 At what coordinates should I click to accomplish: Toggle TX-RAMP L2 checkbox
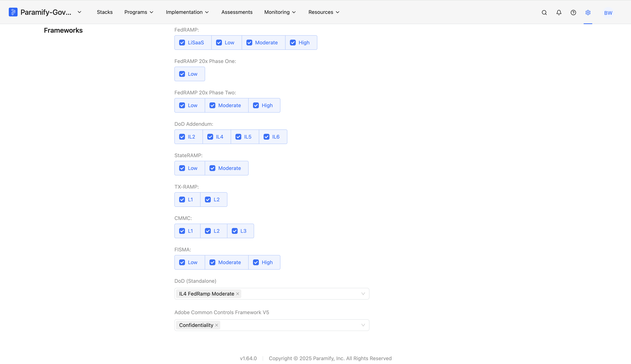click(208, 200)
